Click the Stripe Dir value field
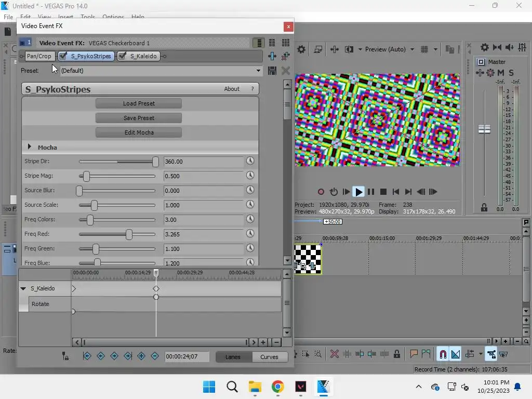The image size is (532, 399). point(204,162)
